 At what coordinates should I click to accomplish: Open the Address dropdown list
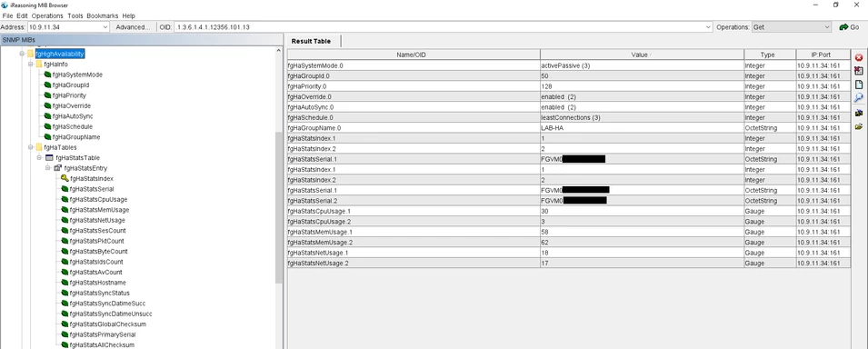click(x=105, y=27)
